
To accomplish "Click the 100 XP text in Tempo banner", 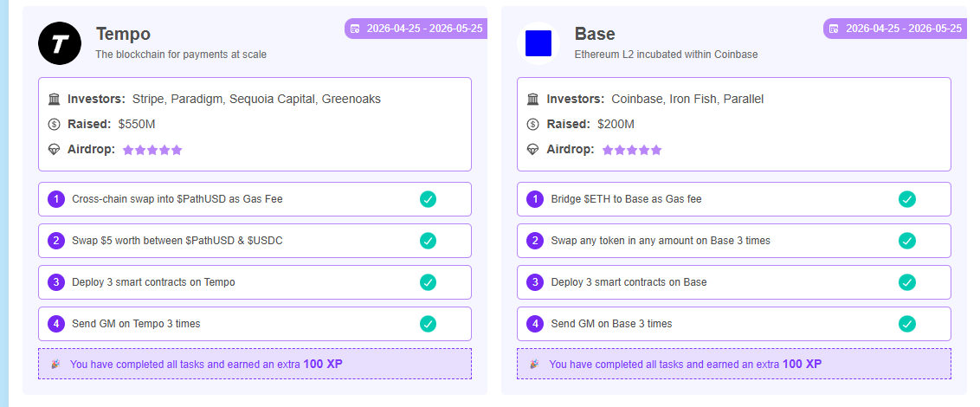I will pos(323,364).
